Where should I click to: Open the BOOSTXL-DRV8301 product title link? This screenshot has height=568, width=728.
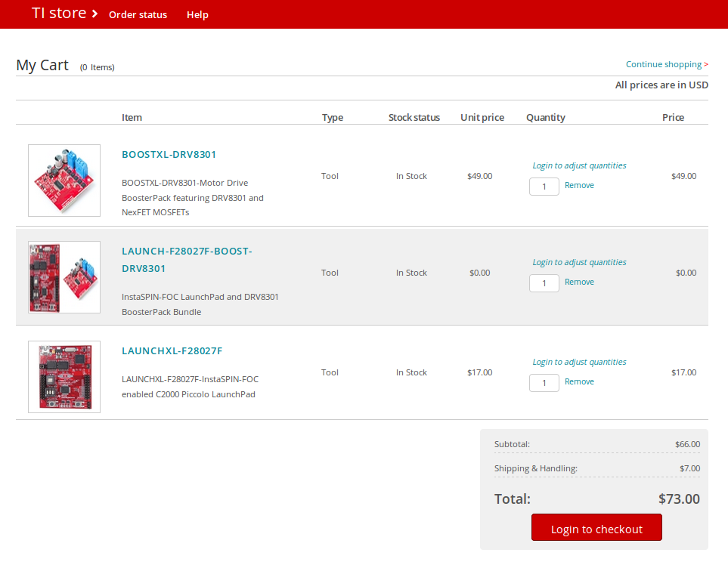pyautogui.click(x=169, y=155)
